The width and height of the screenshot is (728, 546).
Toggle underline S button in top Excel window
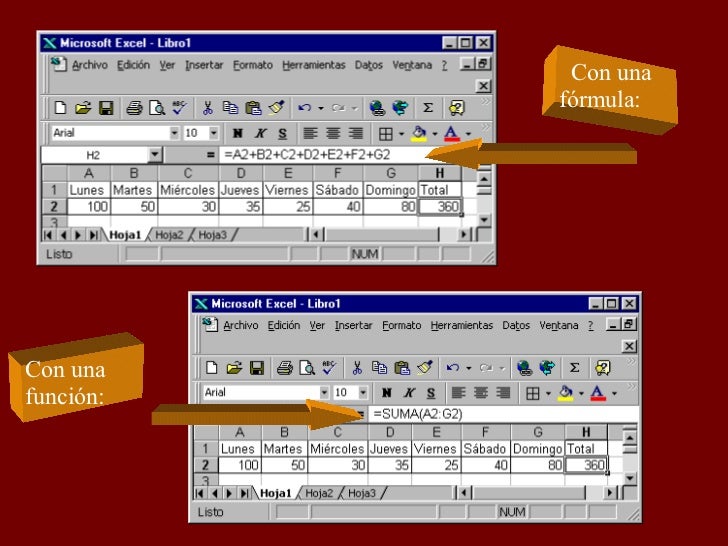click(282, 134)
